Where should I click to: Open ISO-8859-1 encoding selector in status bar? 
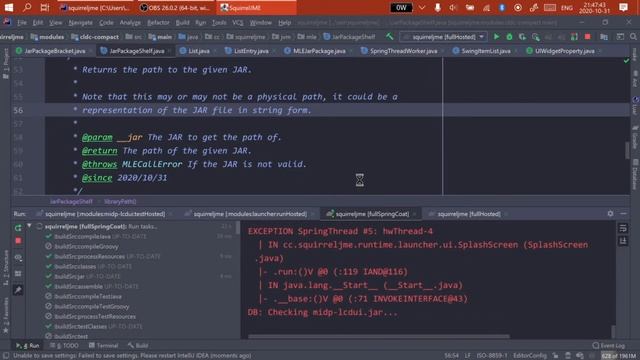[x=492, y=356]
